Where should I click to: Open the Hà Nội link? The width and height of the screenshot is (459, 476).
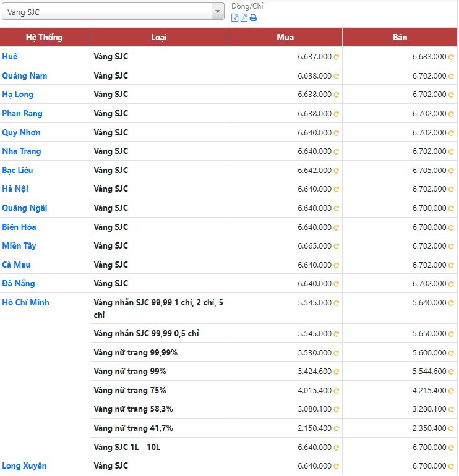click(15, 189)
